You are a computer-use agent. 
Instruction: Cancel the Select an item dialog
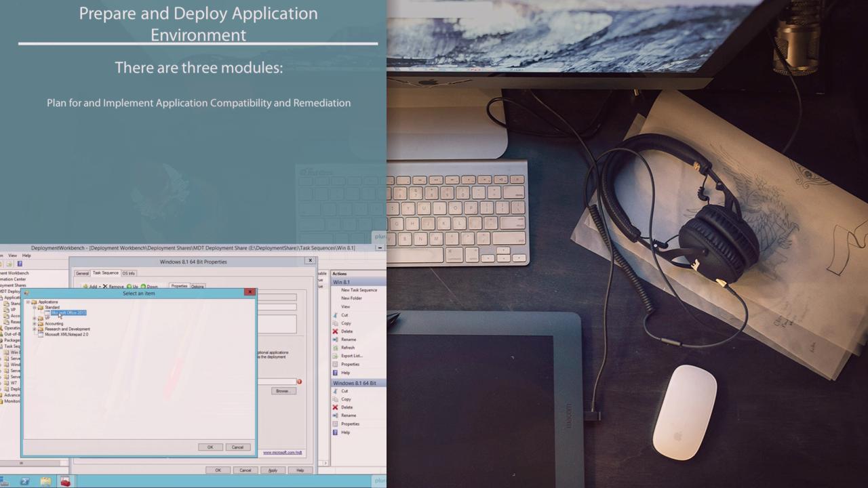[x=237, y=447]
